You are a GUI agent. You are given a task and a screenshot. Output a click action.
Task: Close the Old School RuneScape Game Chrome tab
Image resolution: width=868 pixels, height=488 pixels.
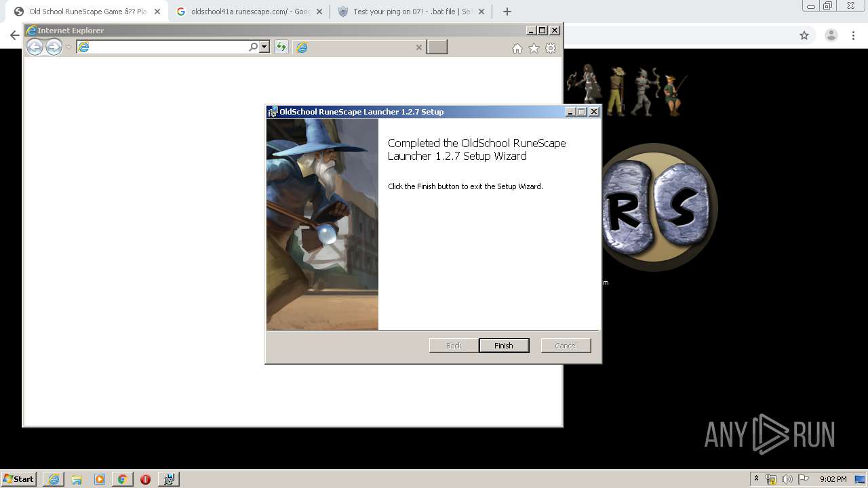click(x=157, y=12)
